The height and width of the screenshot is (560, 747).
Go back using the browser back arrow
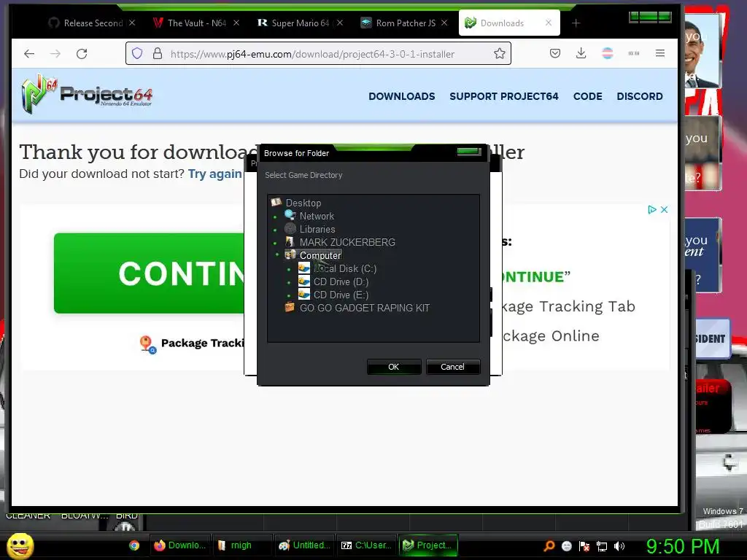click(x=29, y=54)
